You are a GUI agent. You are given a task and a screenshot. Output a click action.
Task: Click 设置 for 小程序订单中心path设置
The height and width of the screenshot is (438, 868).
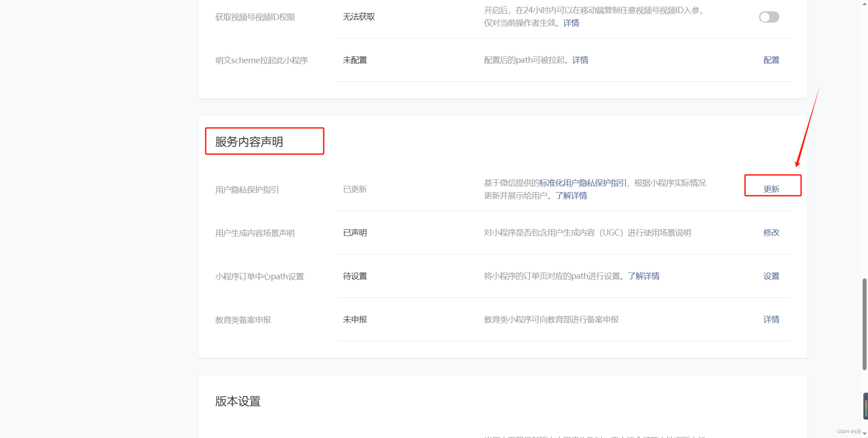(771, 276)
